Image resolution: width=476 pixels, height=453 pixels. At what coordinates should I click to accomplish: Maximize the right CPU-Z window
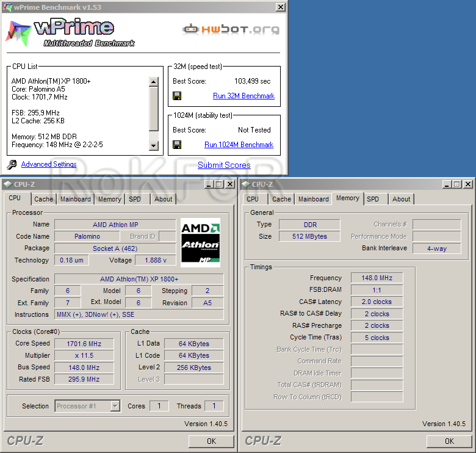tap(457, 184)
